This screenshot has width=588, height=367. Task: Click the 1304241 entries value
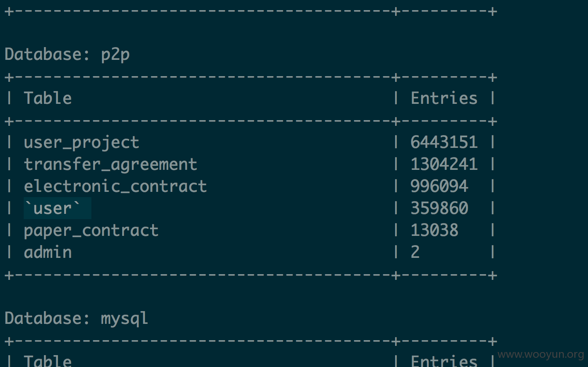[x=444, y=164]
